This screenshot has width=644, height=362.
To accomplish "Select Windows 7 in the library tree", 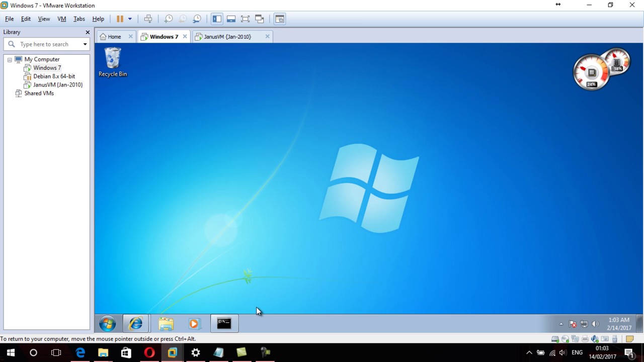I will pos(47,68).
